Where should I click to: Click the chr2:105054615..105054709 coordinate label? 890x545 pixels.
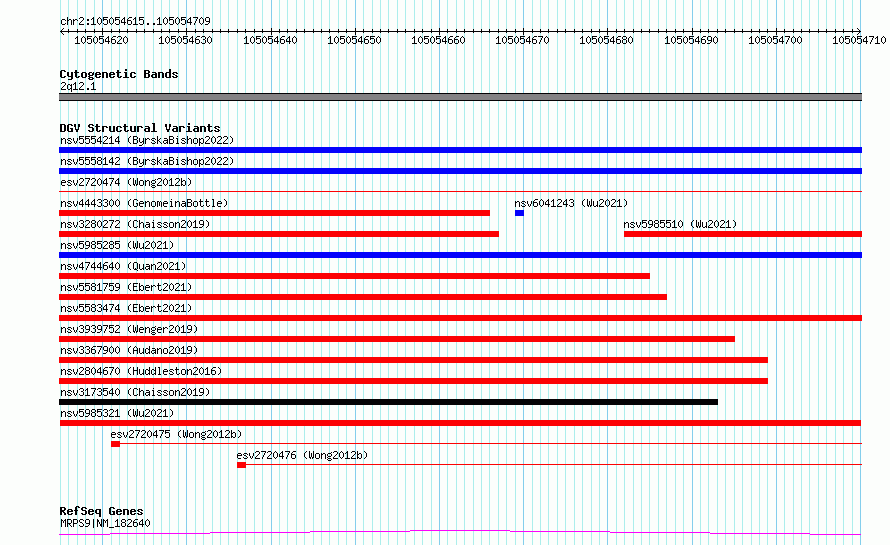pos(135,21)
